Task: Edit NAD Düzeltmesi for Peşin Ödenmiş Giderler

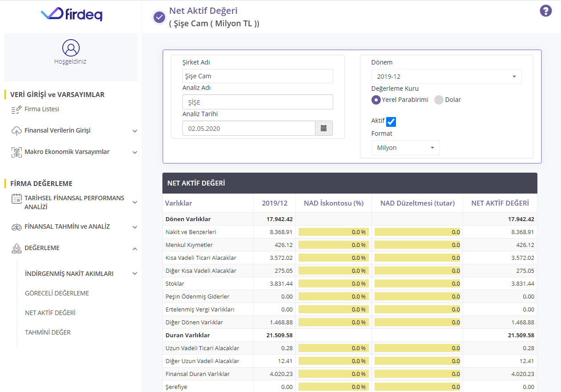Action: coord(417,296)
